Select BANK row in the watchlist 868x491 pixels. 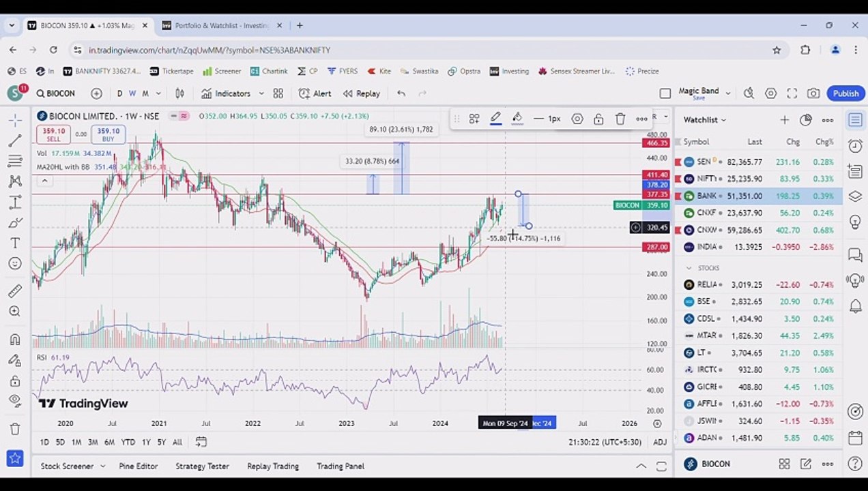759,196
